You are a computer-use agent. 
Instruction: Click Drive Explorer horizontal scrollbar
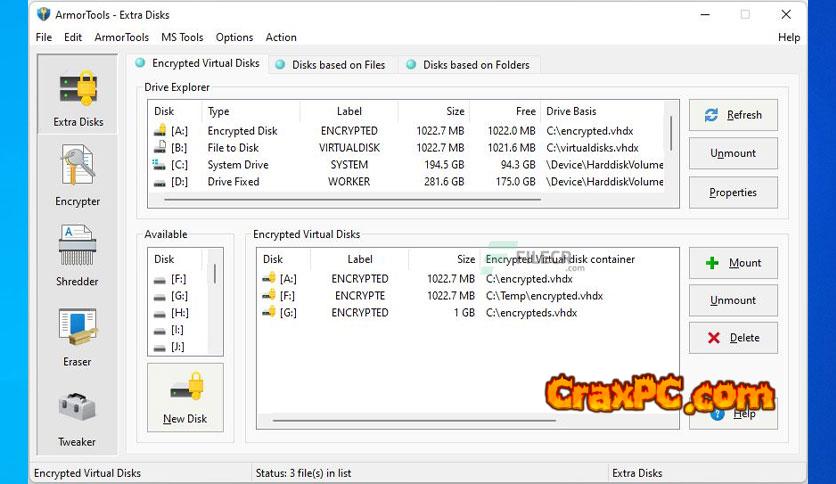click(x=352, y=200)
